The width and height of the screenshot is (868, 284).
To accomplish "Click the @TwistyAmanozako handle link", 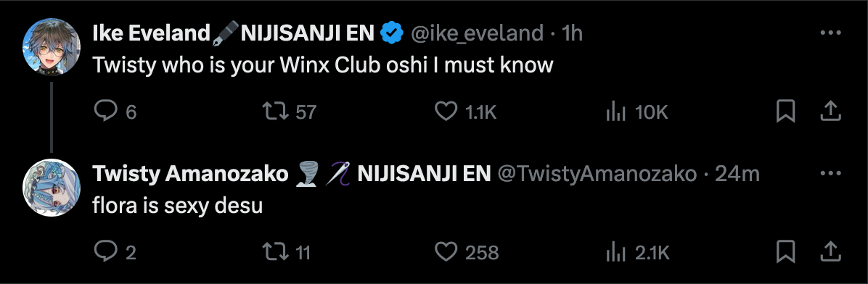I will [x=597, y=175].
